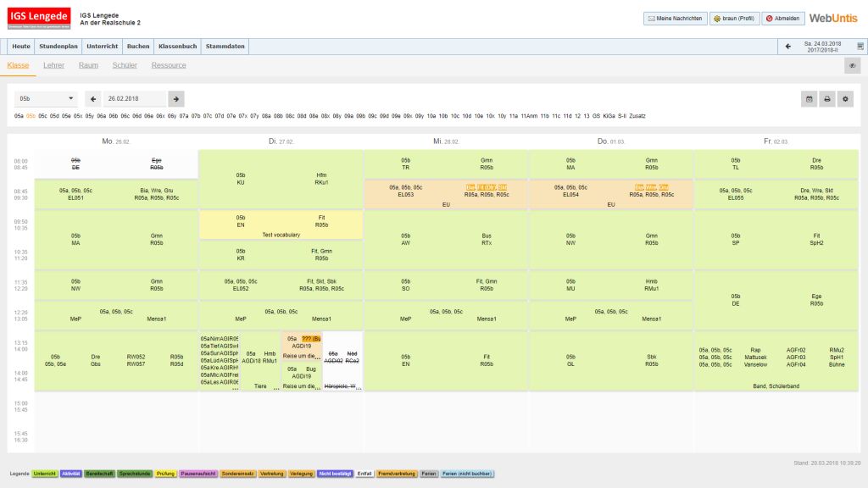Go to the next week arrow
Viewport: 868px width, 488px height.
pyautogui.click(x=176, y=98)
